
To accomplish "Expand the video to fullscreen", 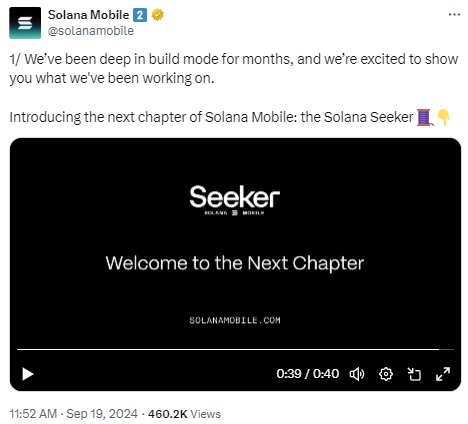I will click(443, 374).
